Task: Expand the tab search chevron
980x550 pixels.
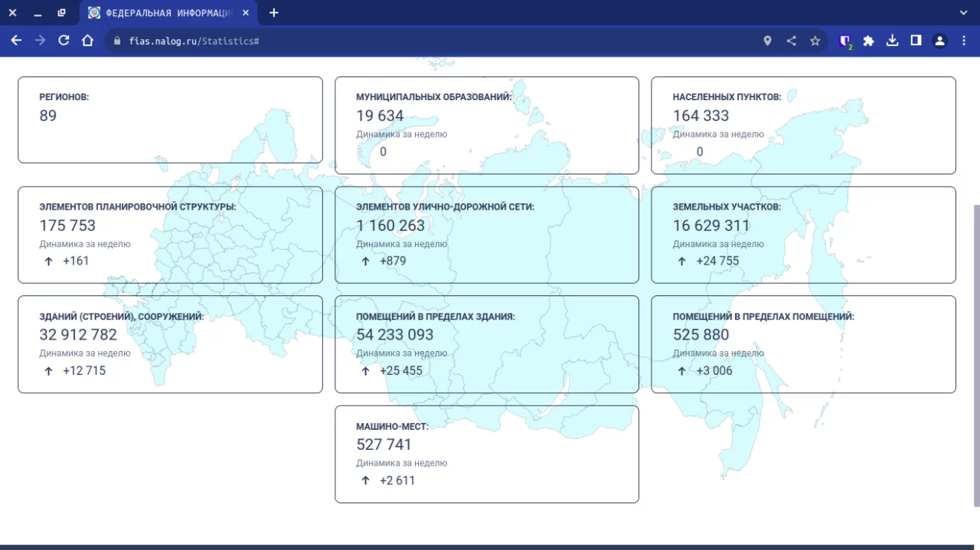Action: tap(963, 12)
